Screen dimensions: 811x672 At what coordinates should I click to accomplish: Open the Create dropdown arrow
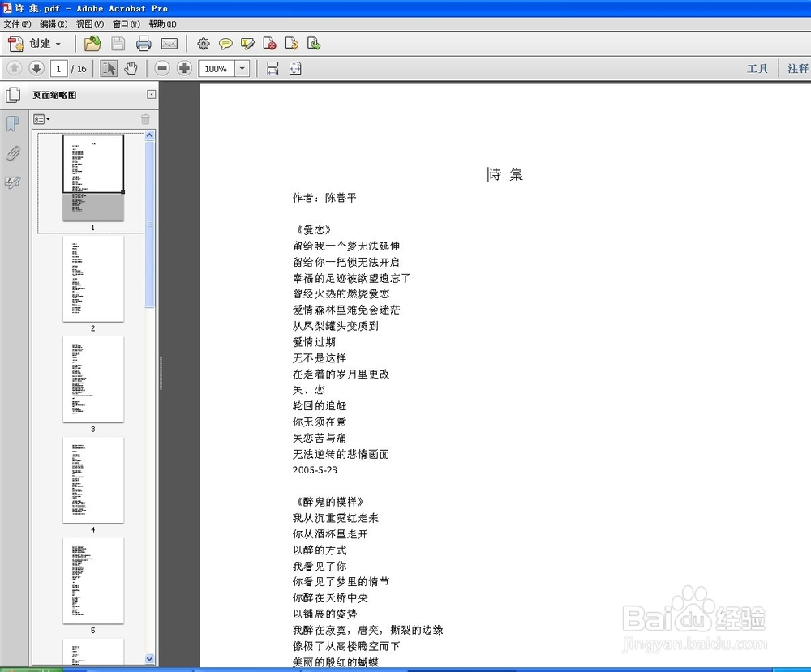[58, 45]
